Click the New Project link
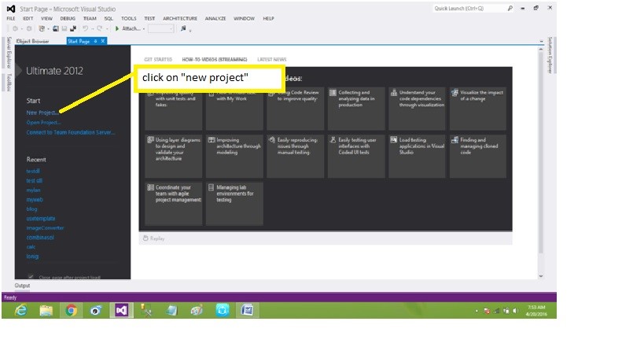 pyautogui.click(x=42, y=113)
